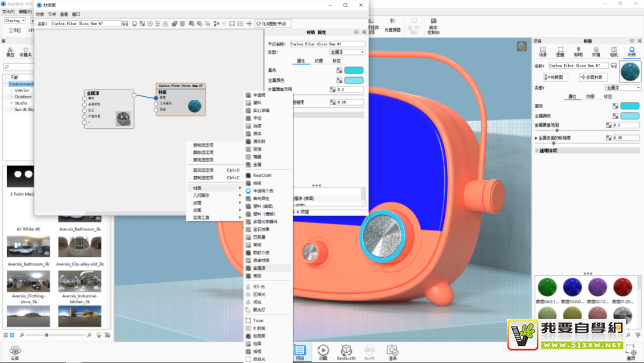644x363 pixels.
Task: Toggle texture checker beside 金属颜色 in graph properties
Action: coord(339,80)
